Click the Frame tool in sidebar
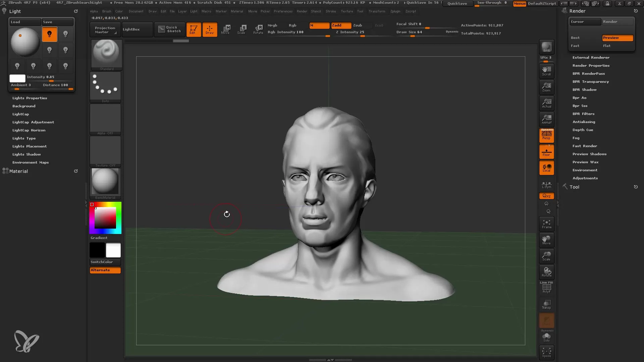The width and height of the screenshot is (644, 362). 547,224
